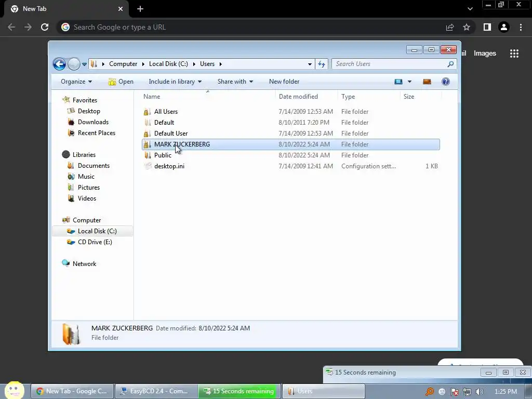Expand arrow after Users breadcrumb
The width and height of the screenshot is (532, 399).
(220, 64)
